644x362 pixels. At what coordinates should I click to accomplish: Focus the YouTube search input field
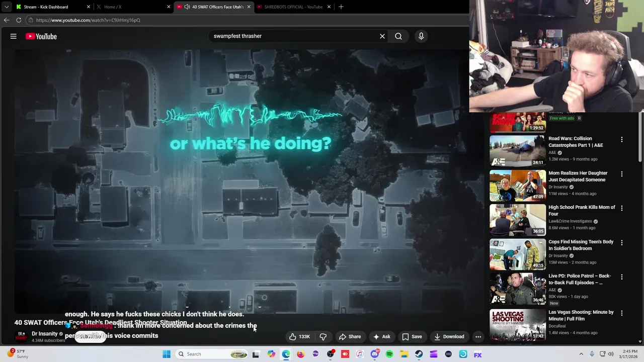pos(294,36)
